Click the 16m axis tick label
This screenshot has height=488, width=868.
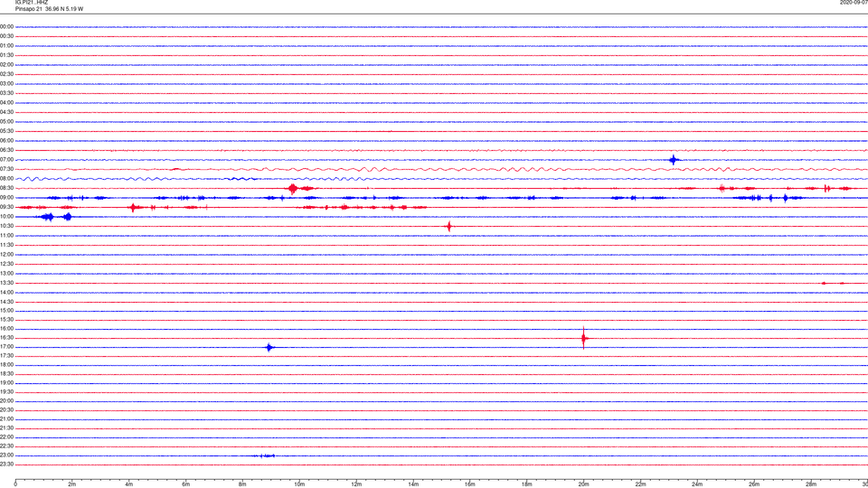[470, 484]
